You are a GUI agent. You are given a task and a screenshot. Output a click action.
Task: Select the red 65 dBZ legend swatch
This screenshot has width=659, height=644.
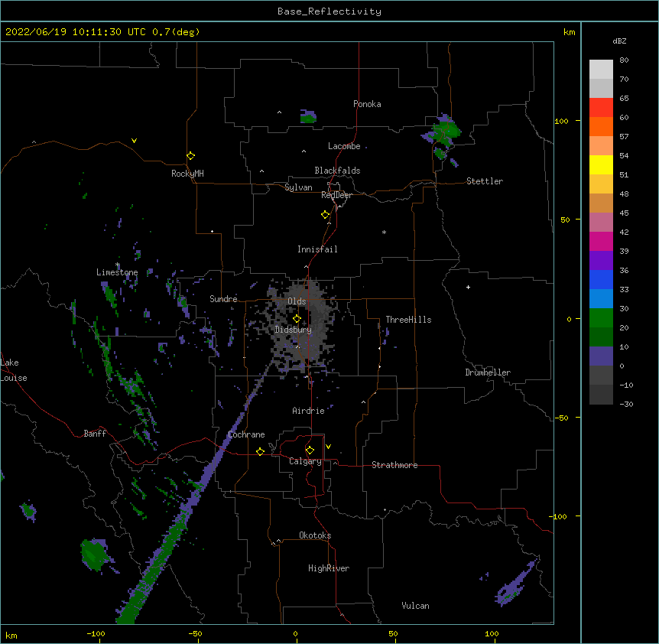[601, 107]
